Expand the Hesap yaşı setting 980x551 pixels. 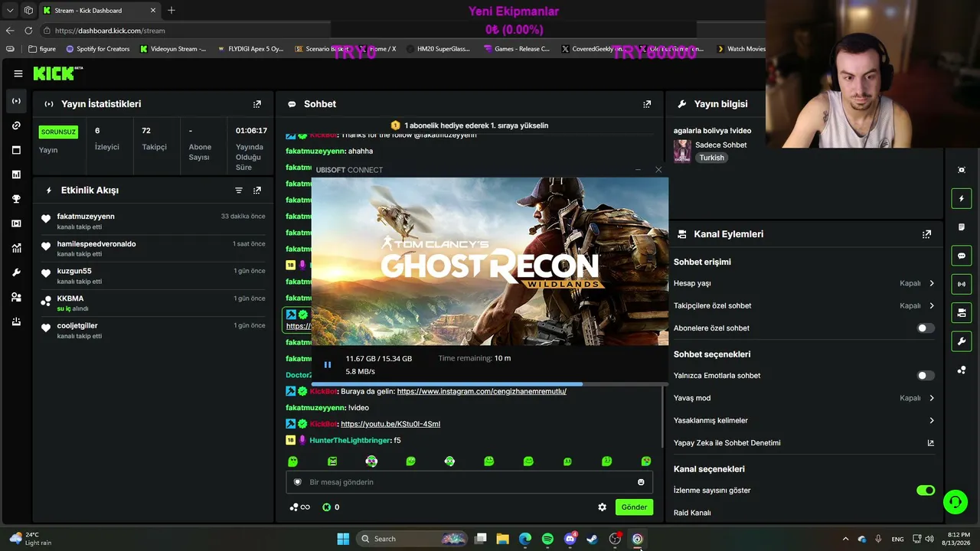[x=804, y=283]
